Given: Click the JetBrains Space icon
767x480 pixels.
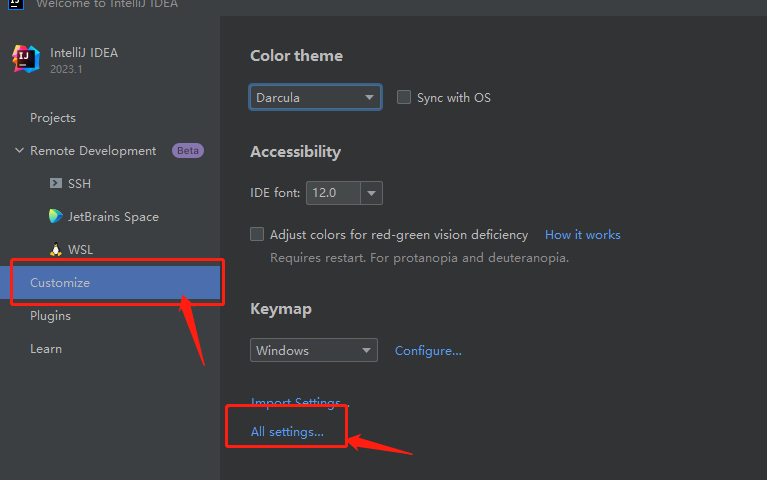Looking at the screenshot, I should tap(56, 216).
